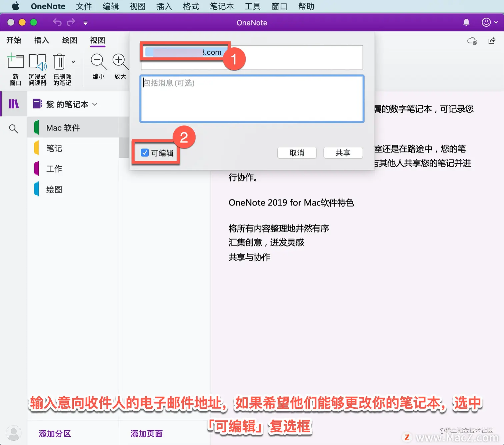The height and width of the screenshot is (445, 504).
Task: Open the feedback smiley menu
Action: click(x=490, y=22)
